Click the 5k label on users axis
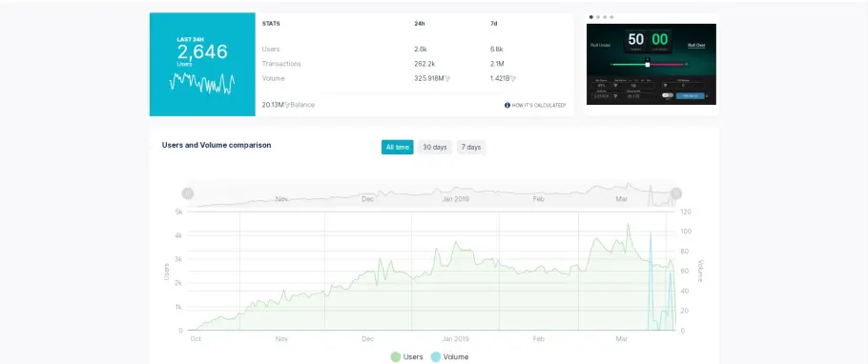Screen dimensions: 868x364 tap(178, 212)
